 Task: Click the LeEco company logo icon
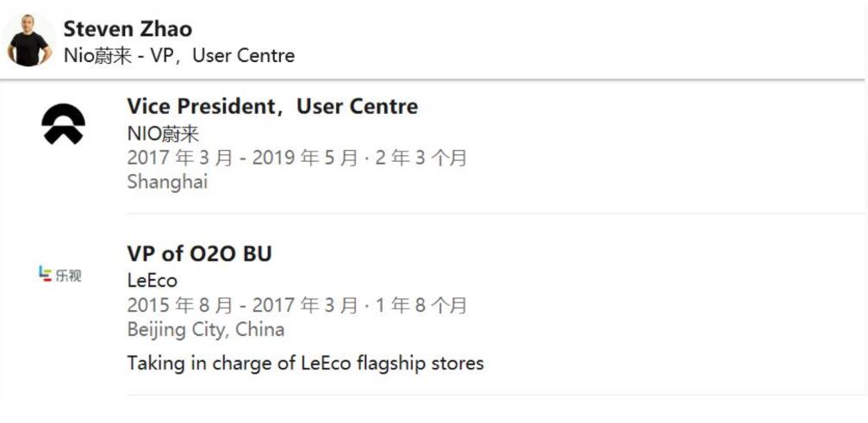(60, 275)
